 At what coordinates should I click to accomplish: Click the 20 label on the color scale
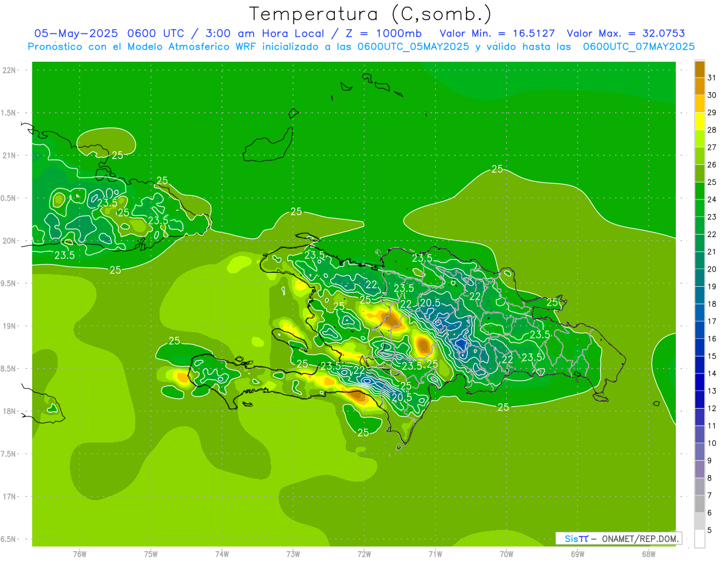tap(712, 269)
